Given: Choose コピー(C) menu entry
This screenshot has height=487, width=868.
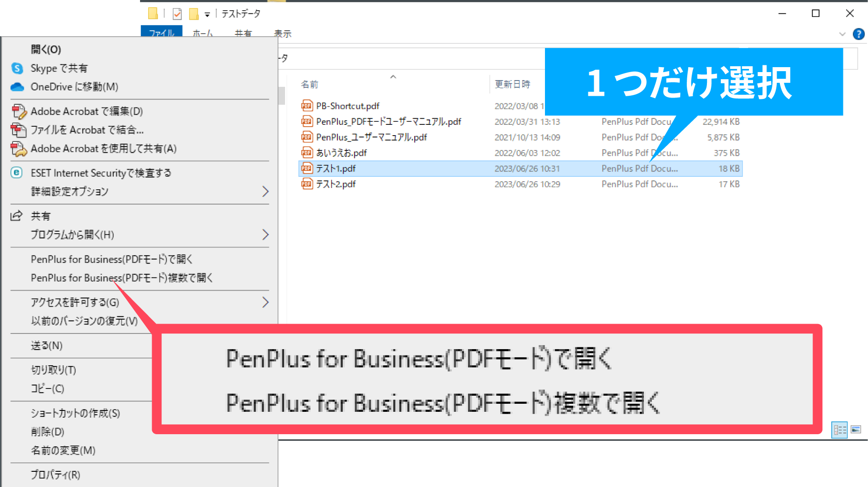Looking at the screenshot, I should pos(47,389).
